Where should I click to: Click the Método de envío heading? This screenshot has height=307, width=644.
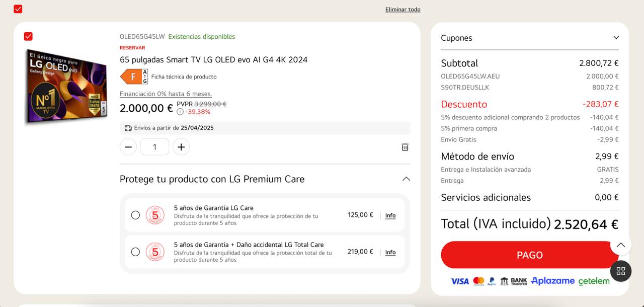coord(477,157)
